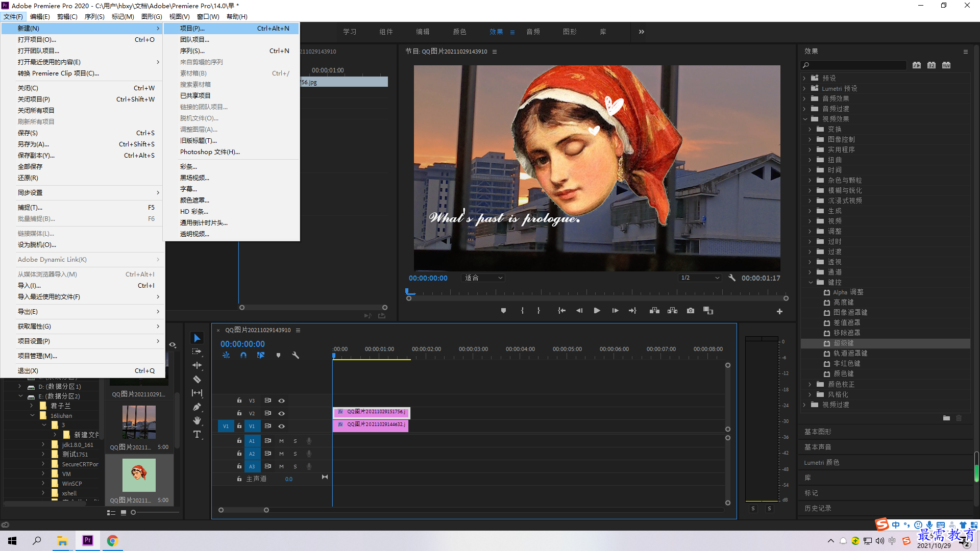This screenshot has width=980, height=551.
Task: Collapse the 键控 effects folder
Action: [x=811, y=282]
